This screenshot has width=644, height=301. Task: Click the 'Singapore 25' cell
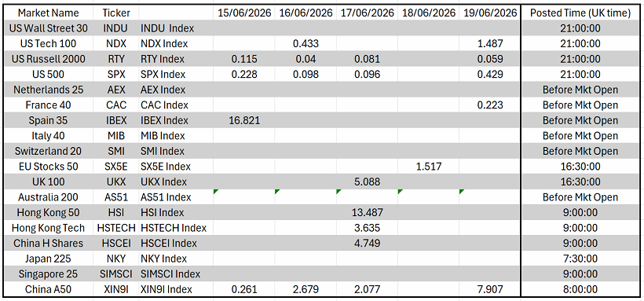(x=48, y=273)
